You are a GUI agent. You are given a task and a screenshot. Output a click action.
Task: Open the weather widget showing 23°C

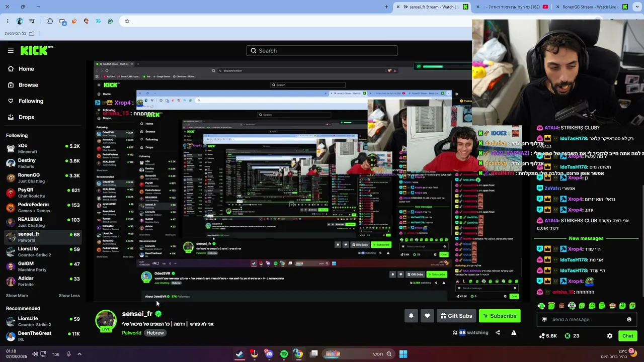(619, 354)
